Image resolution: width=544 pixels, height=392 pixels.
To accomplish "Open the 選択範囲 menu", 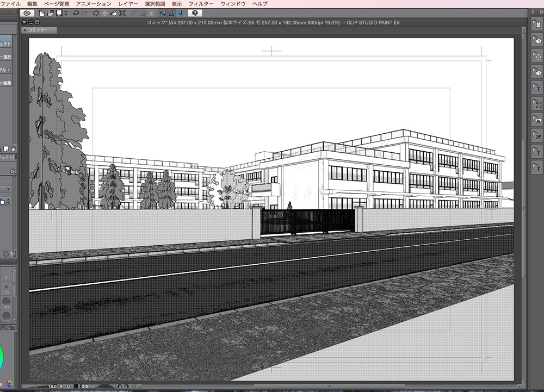I will coord(154,4).
